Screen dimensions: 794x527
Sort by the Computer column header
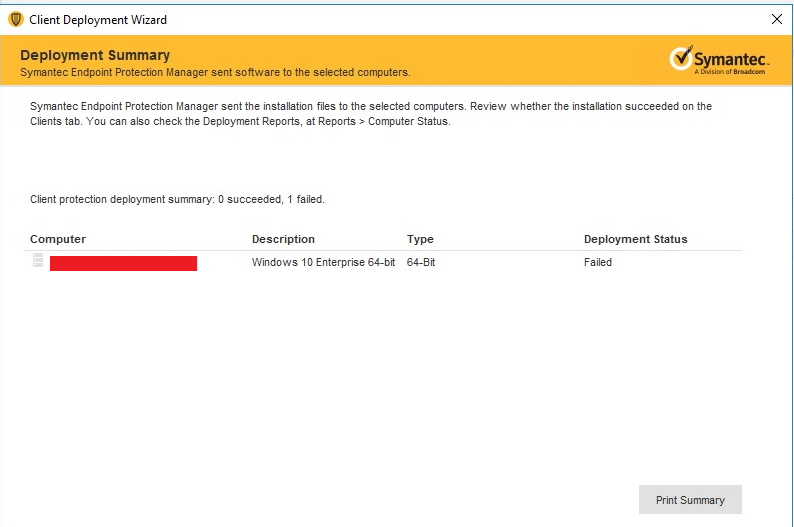click(58, 239)
